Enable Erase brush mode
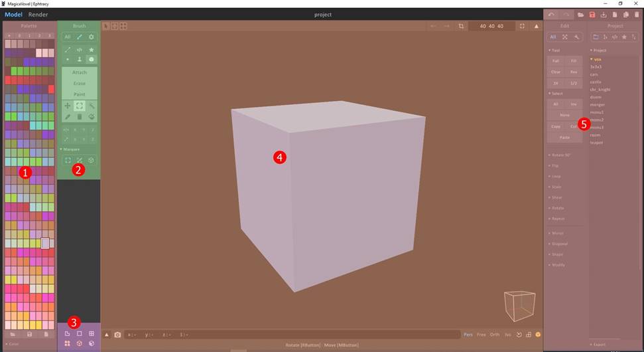Image resolution: width=644 pixels, height=352 pixels. 79,83
